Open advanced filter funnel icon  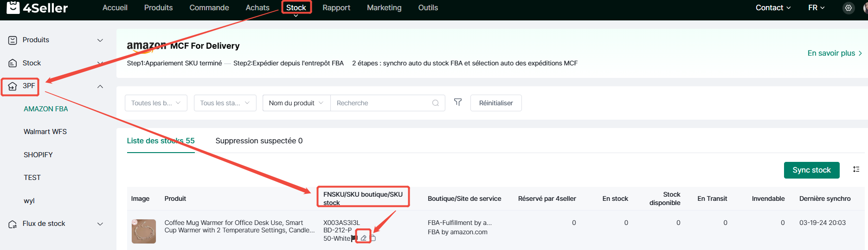pos(458,102)
